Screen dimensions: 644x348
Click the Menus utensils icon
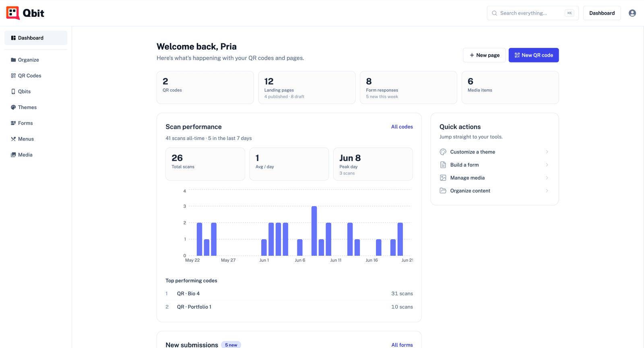point(13,139)
